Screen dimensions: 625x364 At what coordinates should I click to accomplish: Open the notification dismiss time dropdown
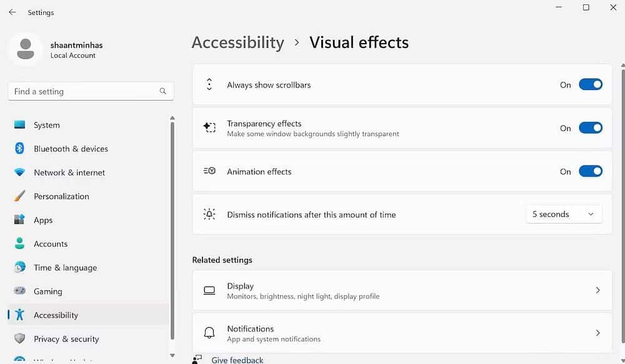point(563,214)
